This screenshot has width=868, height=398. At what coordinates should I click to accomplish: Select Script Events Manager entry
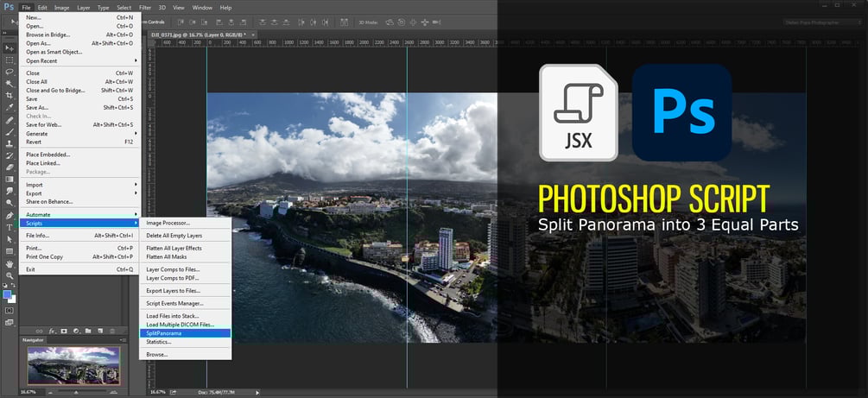[x=185, y=303]
